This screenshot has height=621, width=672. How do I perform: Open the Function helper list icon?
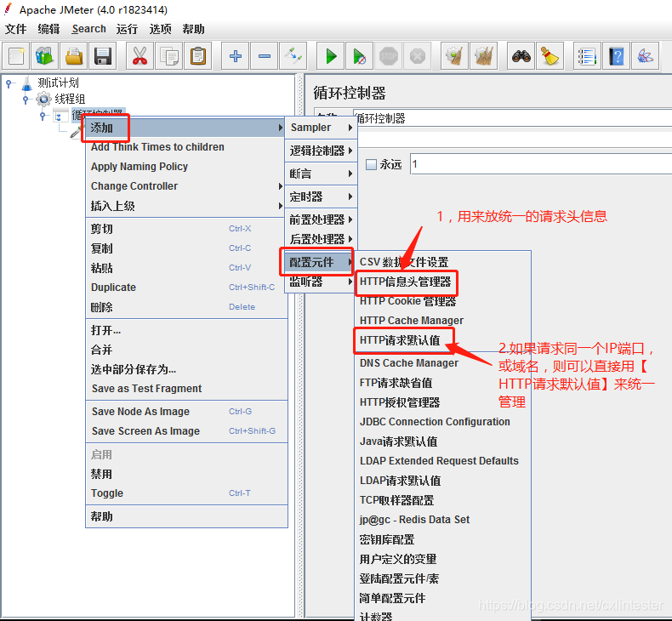(x=587, y=56)
